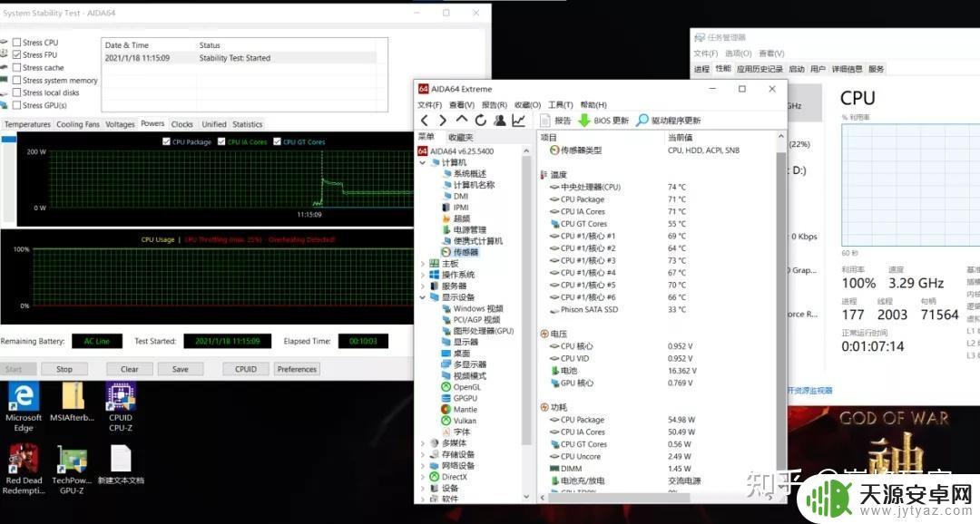Expand the 网络设备 tree node
Screen dimensions: 980x524
pyautogui.click(x=423, y=466)
